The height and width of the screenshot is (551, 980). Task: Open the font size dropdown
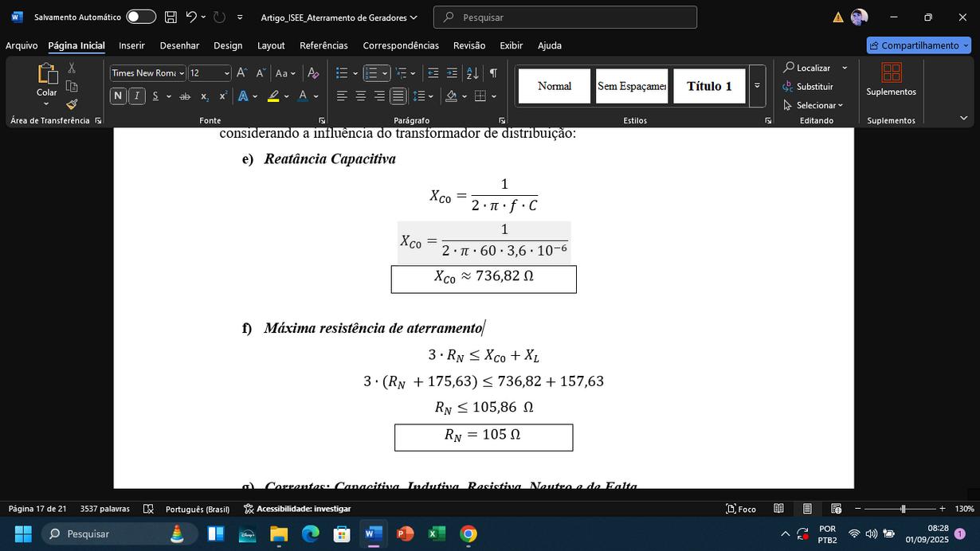tap(226, 73)
